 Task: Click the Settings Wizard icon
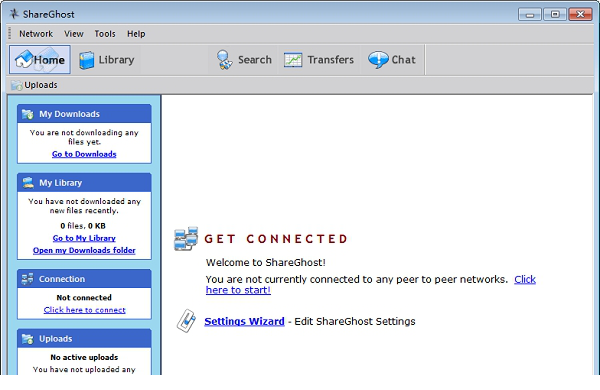coord(186,321)
